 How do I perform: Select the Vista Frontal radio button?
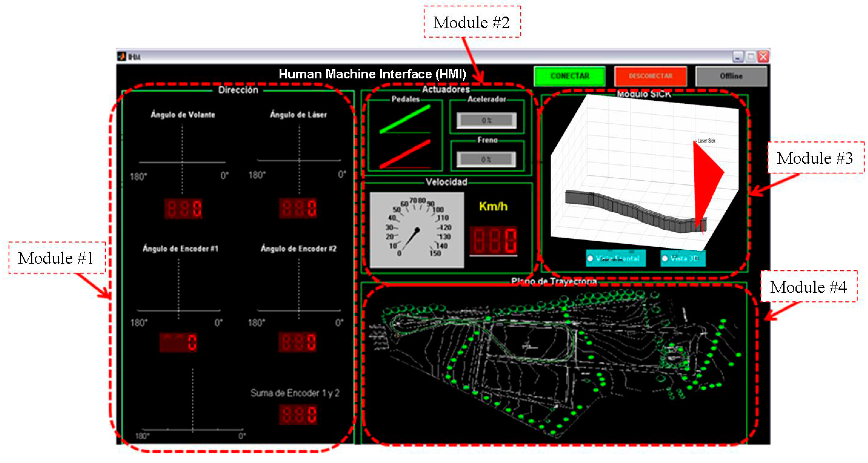[x=590, y=259]
